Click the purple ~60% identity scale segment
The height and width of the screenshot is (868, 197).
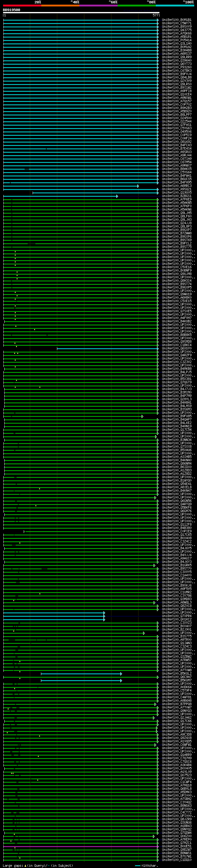tap(99, 6)
